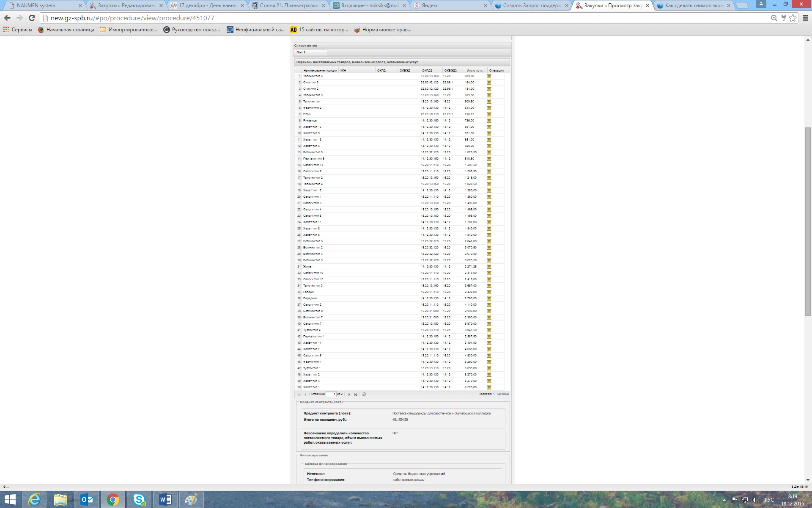
Task: Jump to last page of positions table
Action: pos(356,395)
